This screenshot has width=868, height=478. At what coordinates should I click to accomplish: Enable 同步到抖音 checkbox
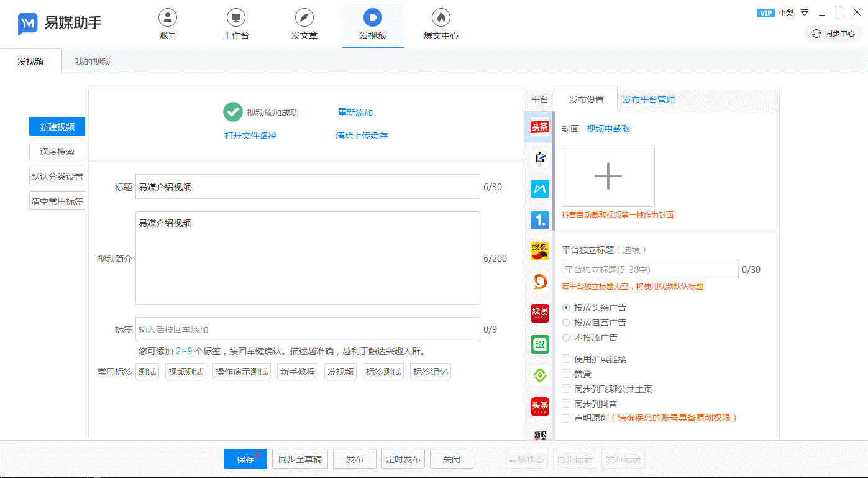[x=566, y=403]
